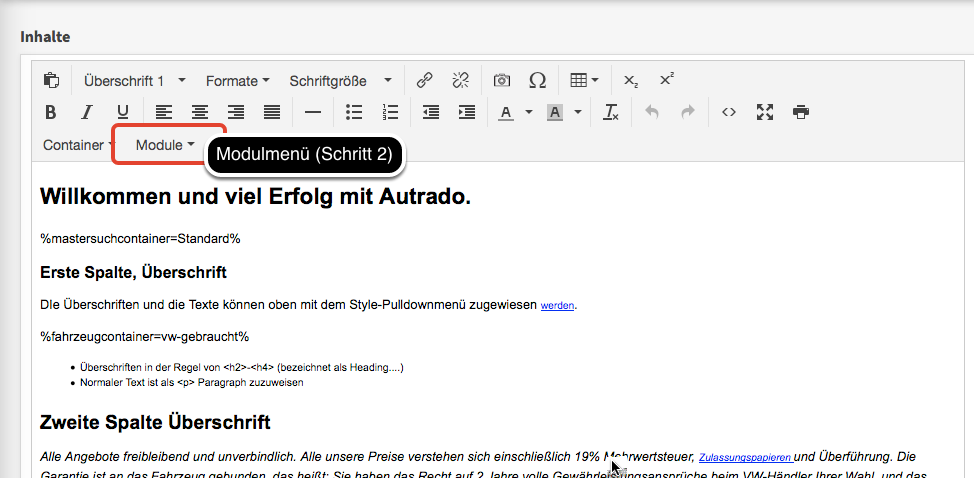The height and width of the screenshot is (478, 974).
Task: Insert an image via camera icon
Action: point(502,81)
